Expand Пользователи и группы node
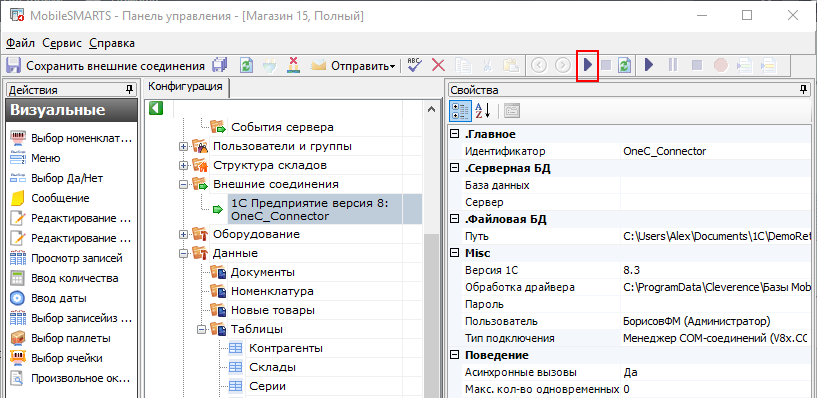This screenshot has width=817, height=398. pos(183,147)
